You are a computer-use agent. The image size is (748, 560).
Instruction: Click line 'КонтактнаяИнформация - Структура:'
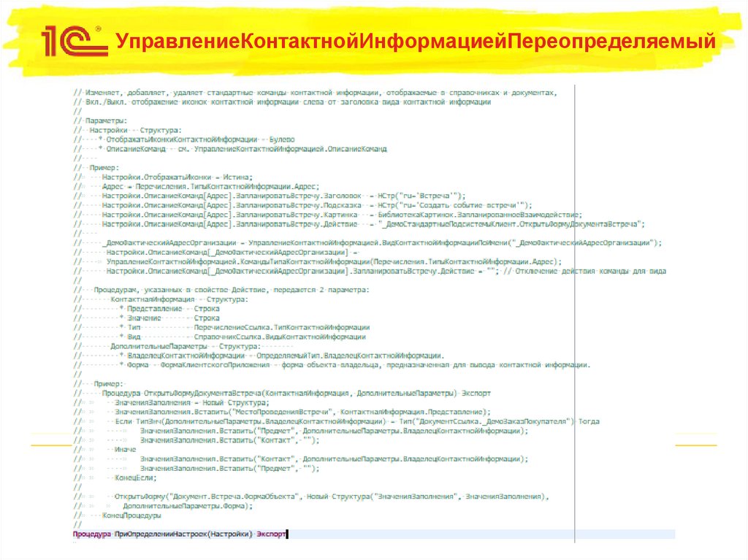coord(161,299)
